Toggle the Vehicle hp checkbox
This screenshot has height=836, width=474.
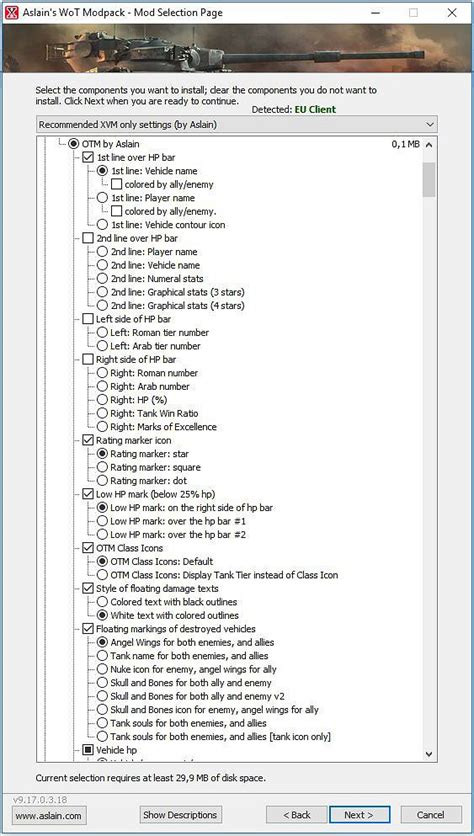(88, 750)
